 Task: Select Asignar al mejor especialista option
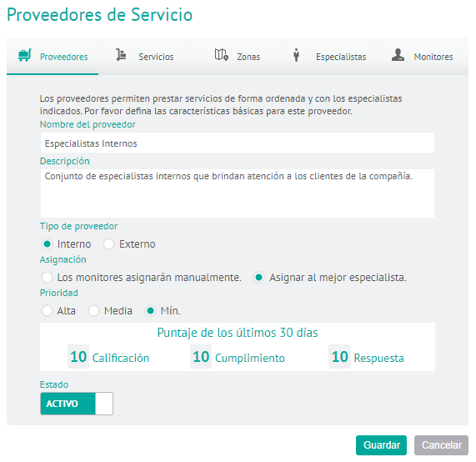point(259,278)
